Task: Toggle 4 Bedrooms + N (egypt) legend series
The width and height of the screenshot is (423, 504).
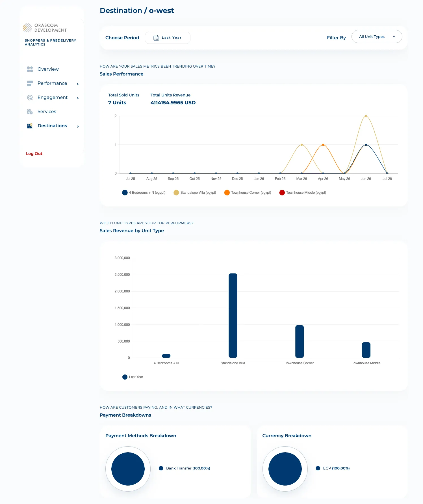Action: click(144, 193)
